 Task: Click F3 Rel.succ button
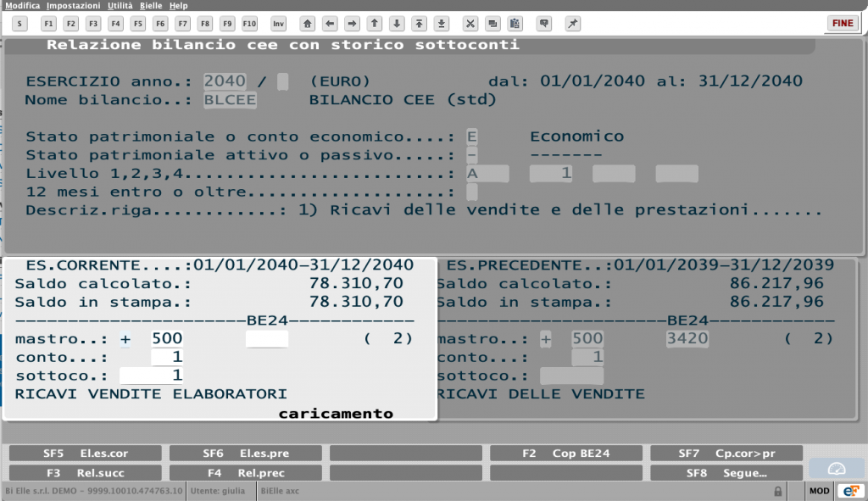pyautogui.click(x=86, y=473)
